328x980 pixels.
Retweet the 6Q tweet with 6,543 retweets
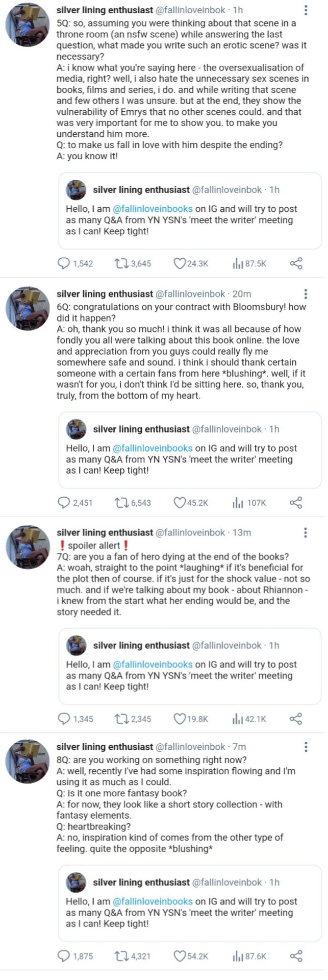pos(121,503)
